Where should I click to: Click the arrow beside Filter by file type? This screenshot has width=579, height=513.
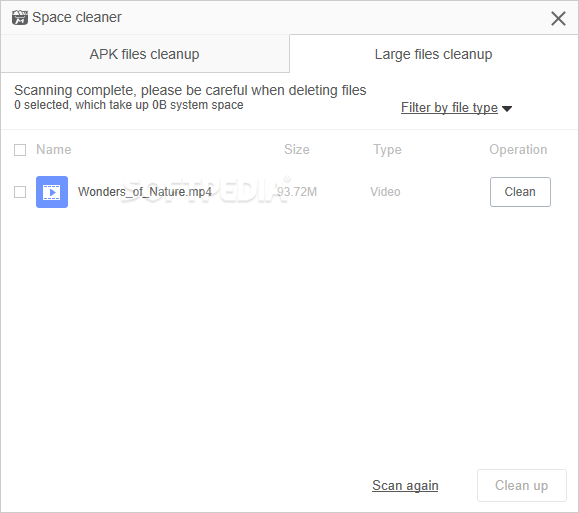point(507,109)
